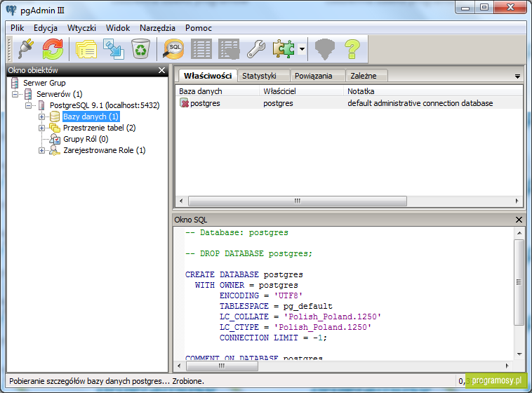Image resolution: width=532 pixels, height=393 pixels.
Task: Click the Serwerów server group icon
Action: coord(28,94)
